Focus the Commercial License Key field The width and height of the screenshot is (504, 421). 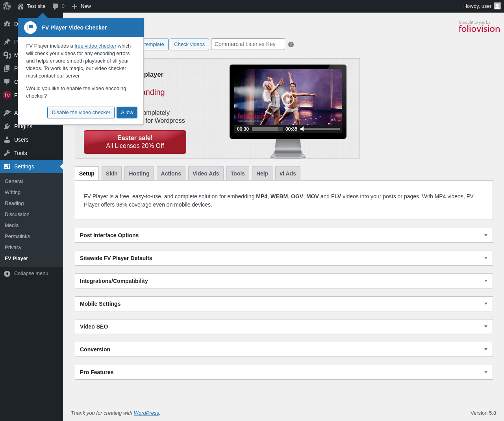click(x=248, y=44)
